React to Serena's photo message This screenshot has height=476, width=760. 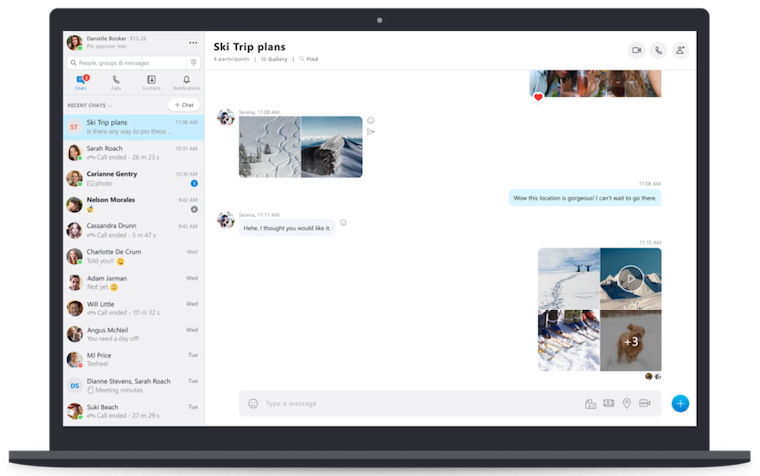(371, 120)
